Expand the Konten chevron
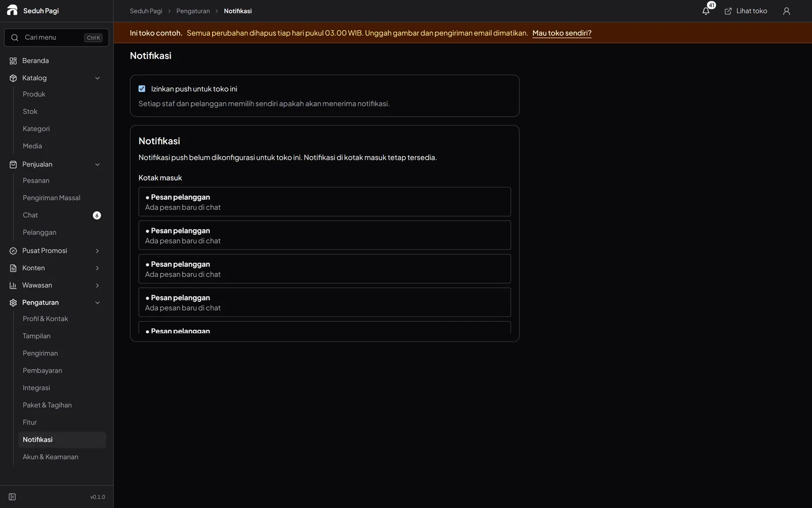Image resolution: width=812 pixels, height=508 pixels. [x=97, y=268]
